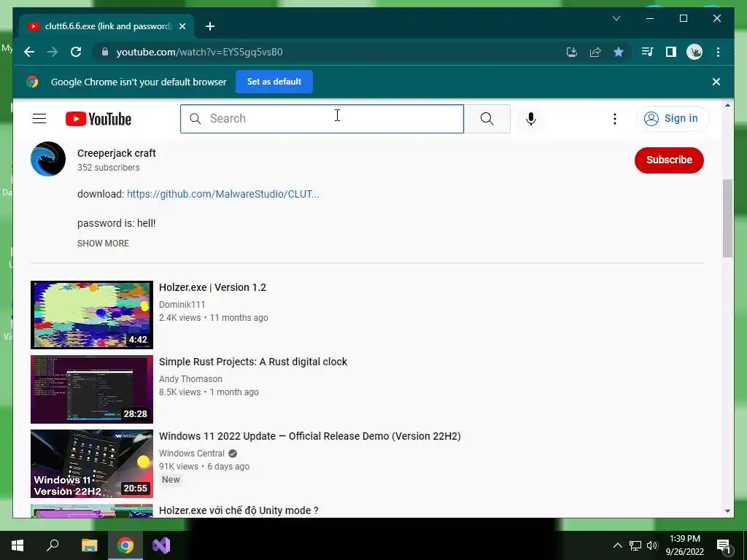Image resolution: width=747 pixels, height=560 pixels.
Task: Open Windows 11 22H2 video thumbnail
Action: [x=92, y=463]
